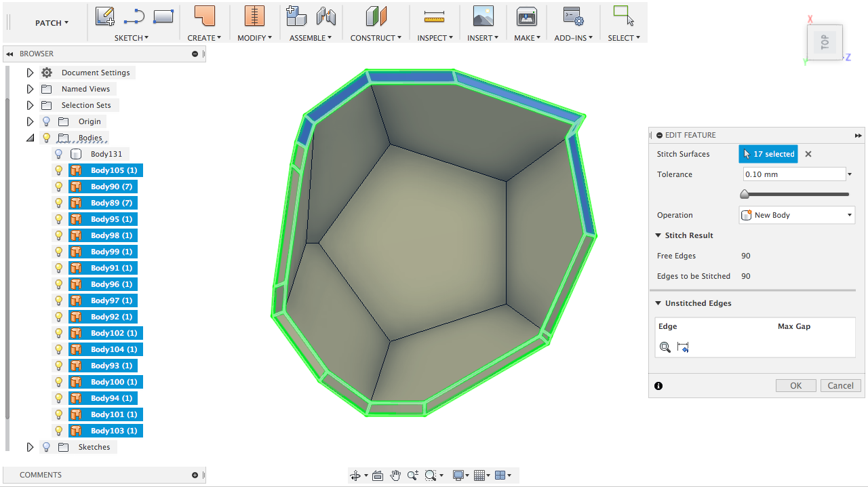This screenshot has width=868, height=487.
Task: Open the Grid and Snaps icon
Action: coord(479,475)
